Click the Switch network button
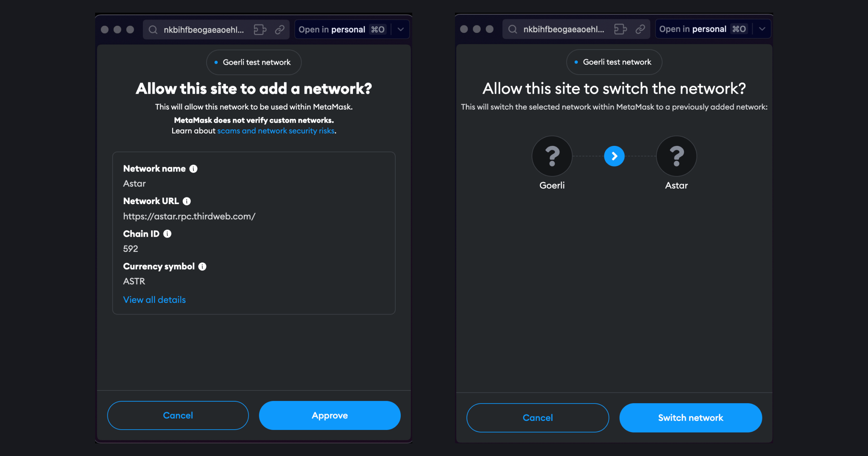 pyautogui.click(x=690, y=418)
